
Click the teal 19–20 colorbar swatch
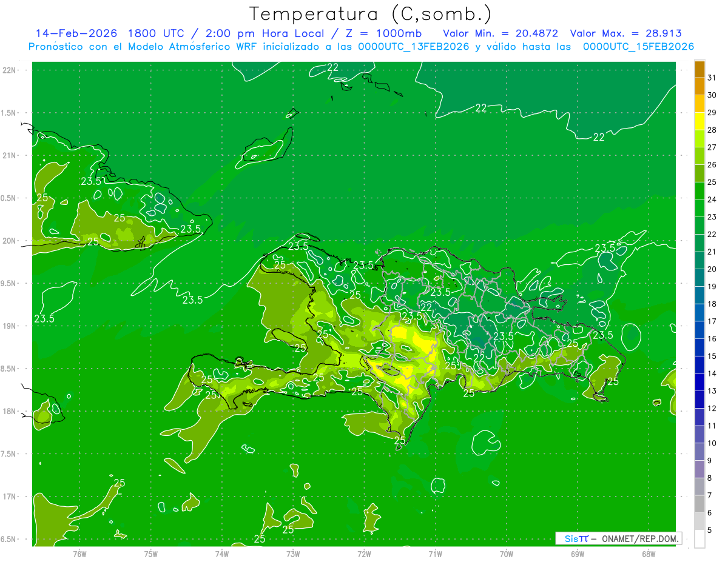699,278
